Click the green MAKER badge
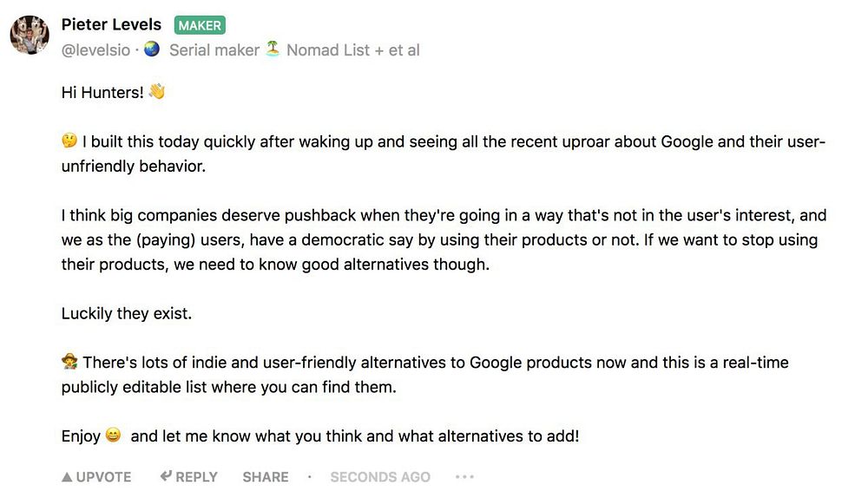Image resolution: width=868 pixels, height=504 pixels. (x=200, y=26)
